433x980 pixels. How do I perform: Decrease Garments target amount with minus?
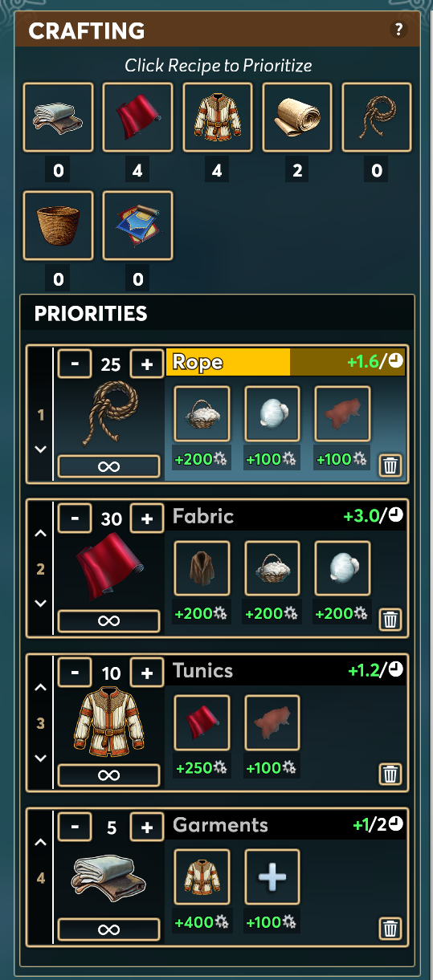tap(75, 827)
